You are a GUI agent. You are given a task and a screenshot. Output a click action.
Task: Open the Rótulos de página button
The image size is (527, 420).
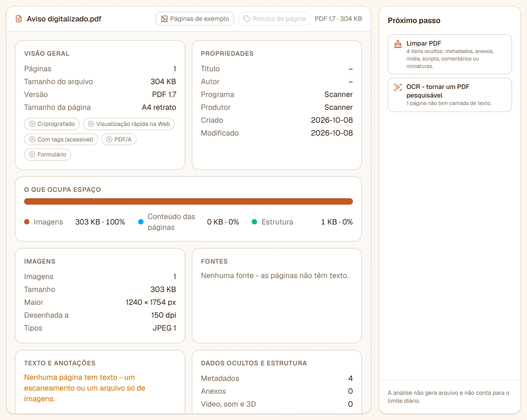[x=274, y=19]
